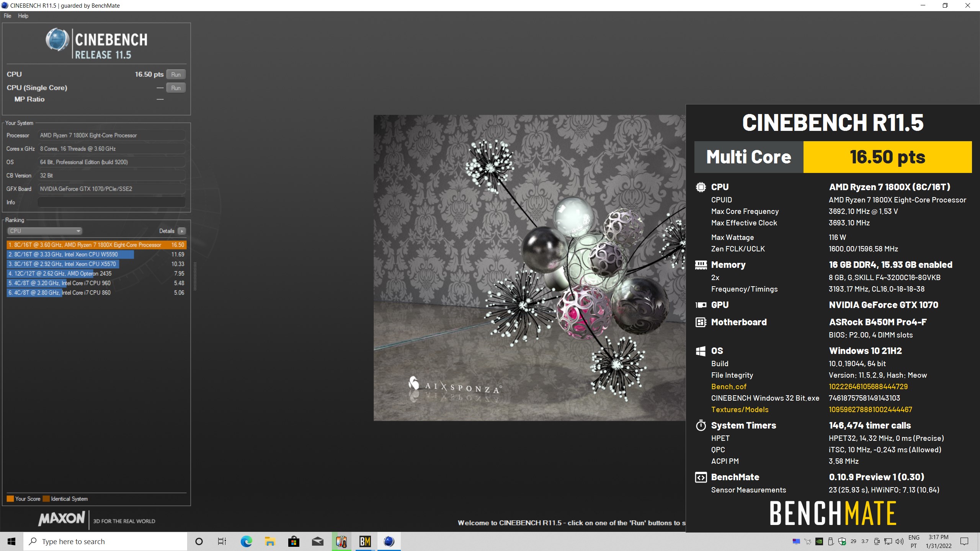
Task: Click the airplane-shaped tray icon
Action: point(808,541)
